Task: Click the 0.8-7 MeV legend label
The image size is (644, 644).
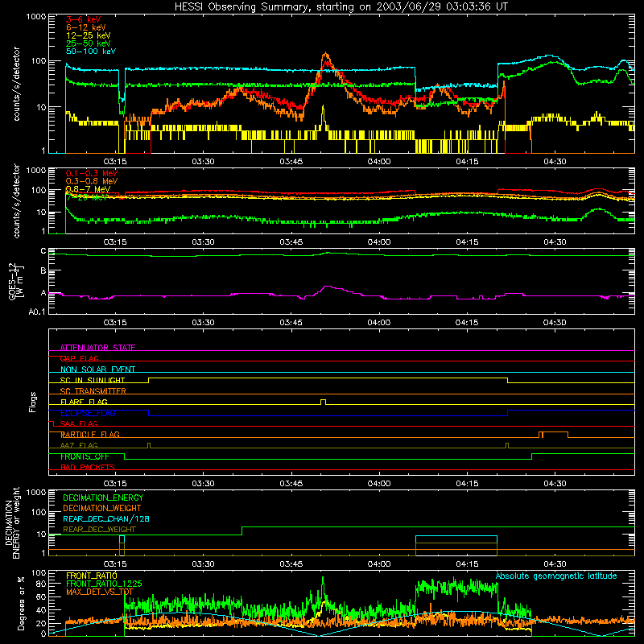Action: click(88, 189)
